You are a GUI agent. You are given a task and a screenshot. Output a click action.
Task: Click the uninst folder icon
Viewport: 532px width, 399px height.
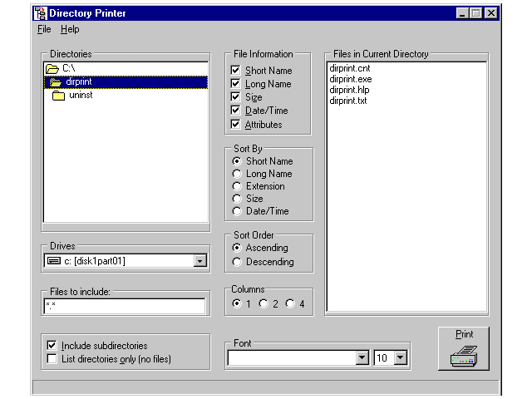click(x=58, y=96)
